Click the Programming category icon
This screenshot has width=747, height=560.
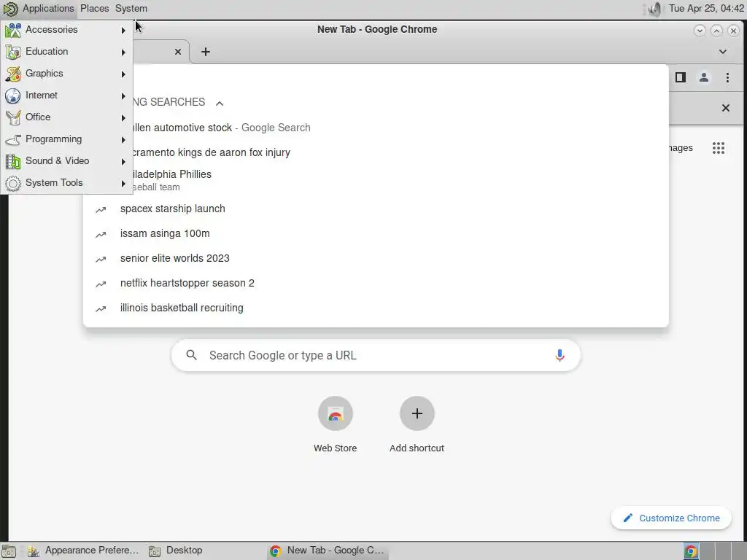click(13, 139)
